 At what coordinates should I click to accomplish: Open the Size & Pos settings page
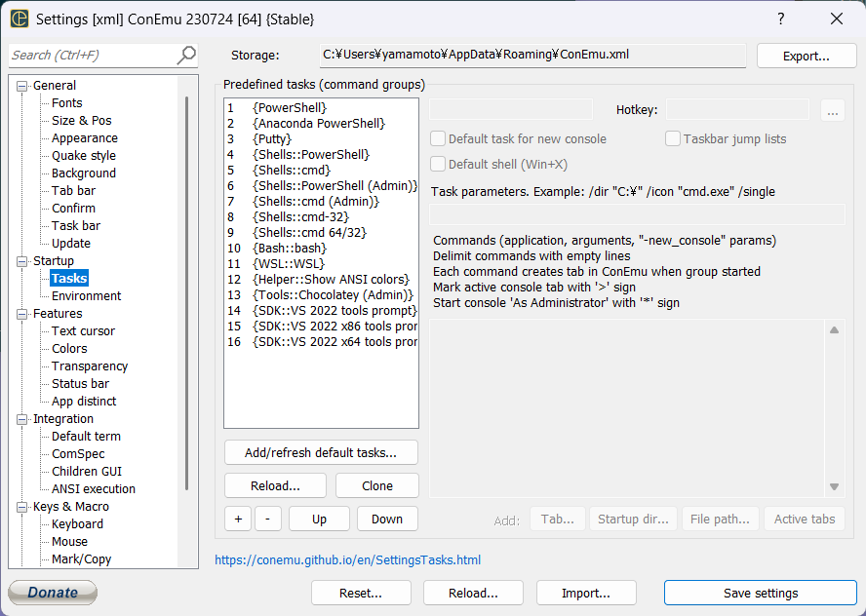(82, 120)
